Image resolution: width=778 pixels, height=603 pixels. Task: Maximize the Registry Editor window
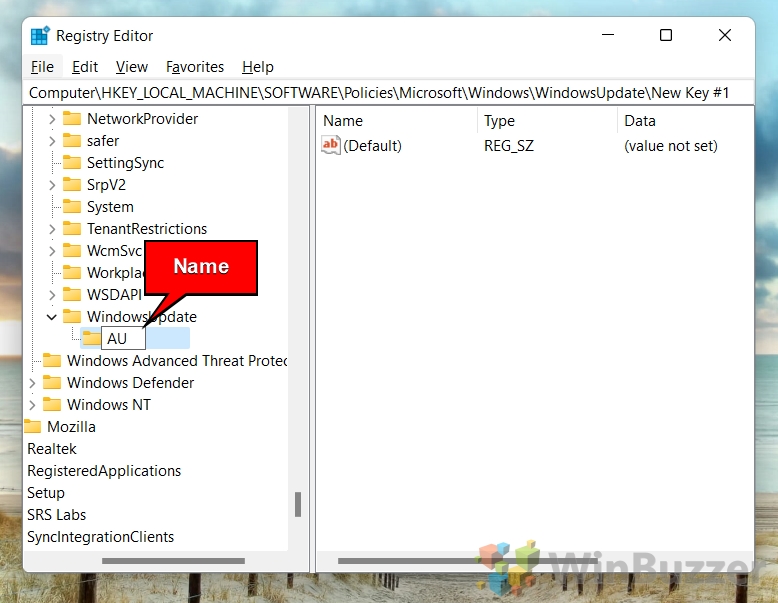click(x=666, y=35)
